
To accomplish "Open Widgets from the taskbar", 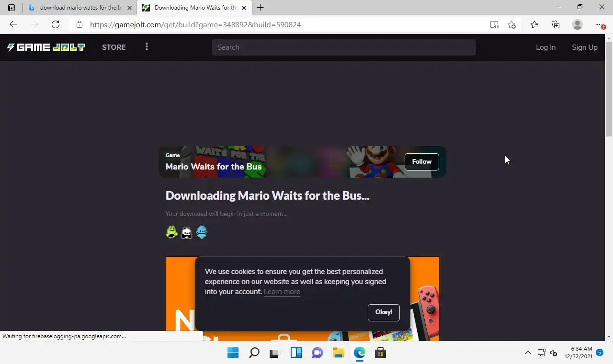I will [x=296, y=353].
